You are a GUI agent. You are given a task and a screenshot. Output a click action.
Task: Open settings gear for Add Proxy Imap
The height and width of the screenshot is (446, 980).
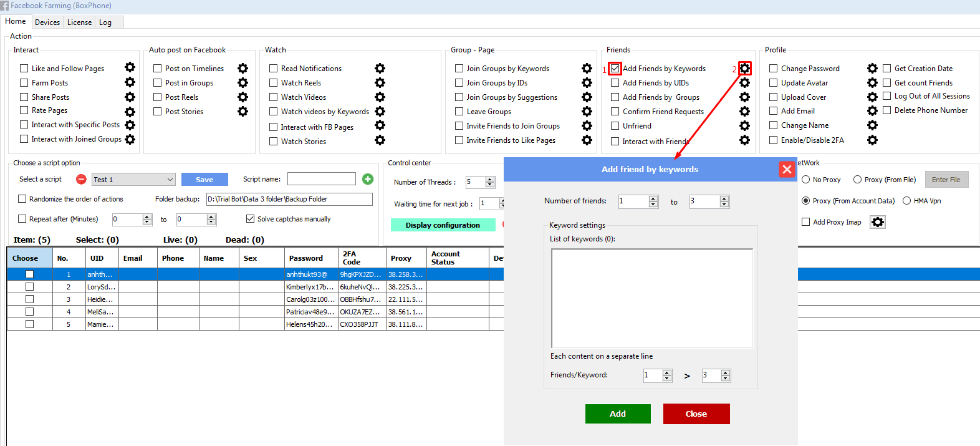[x=878, y=222]
